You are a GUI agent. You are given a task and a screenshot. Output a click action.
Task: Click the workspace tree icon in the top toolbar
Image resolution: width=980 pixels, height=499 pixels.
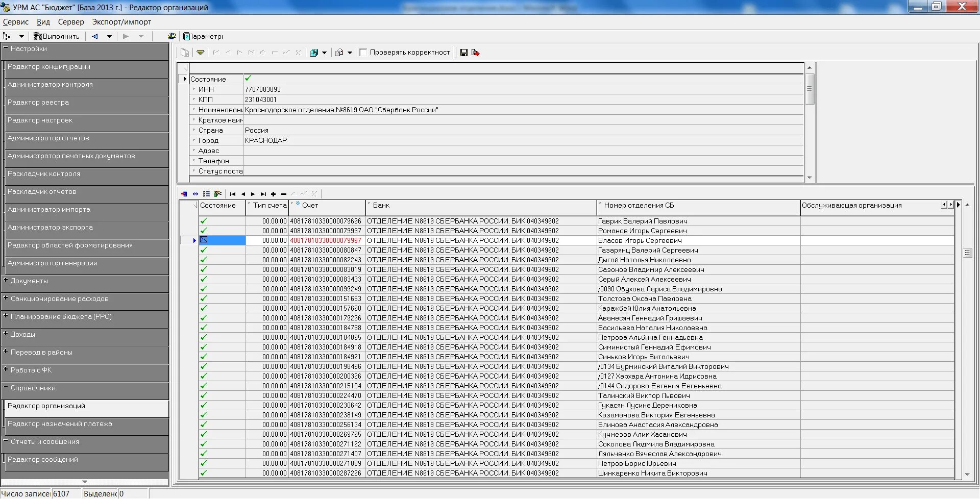tap(7, 36)
